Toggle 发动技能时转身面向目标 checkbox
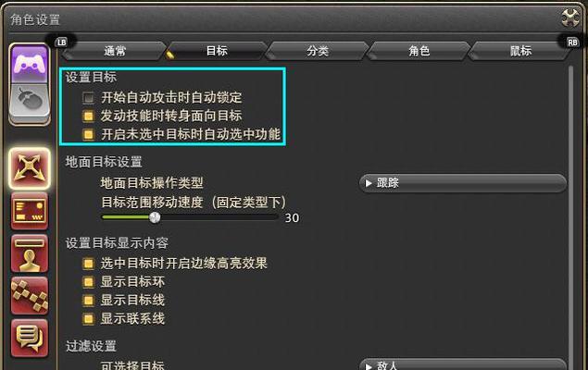 tap(89, 117)
